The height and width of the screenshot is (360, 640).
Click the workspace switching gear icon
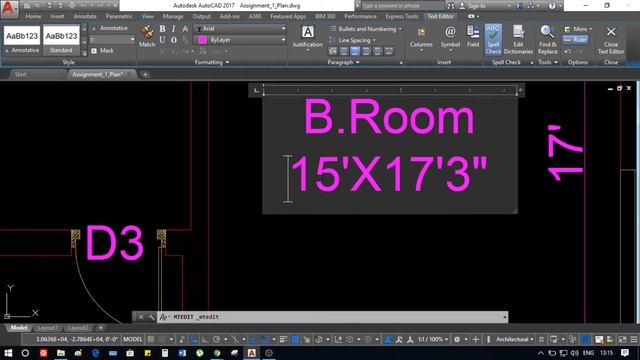(x=457, y=339)
